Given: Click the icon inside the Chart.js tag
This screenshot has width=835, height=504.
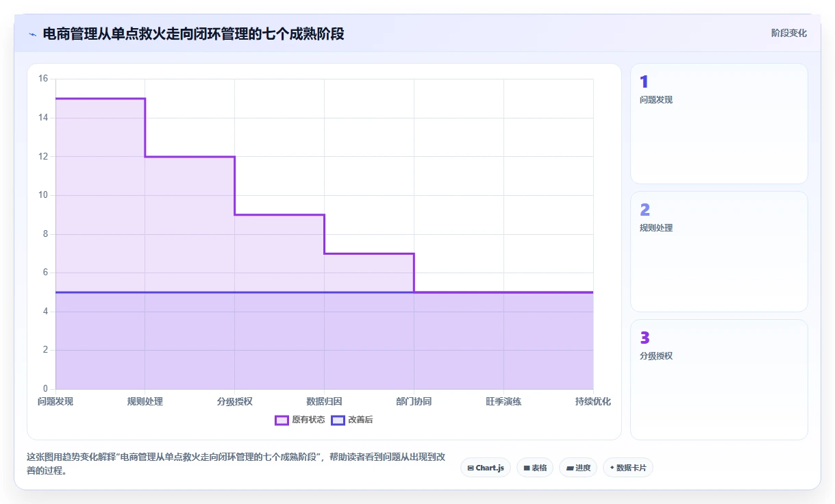Looking at the screenshot, I should (x=471, y=468).
